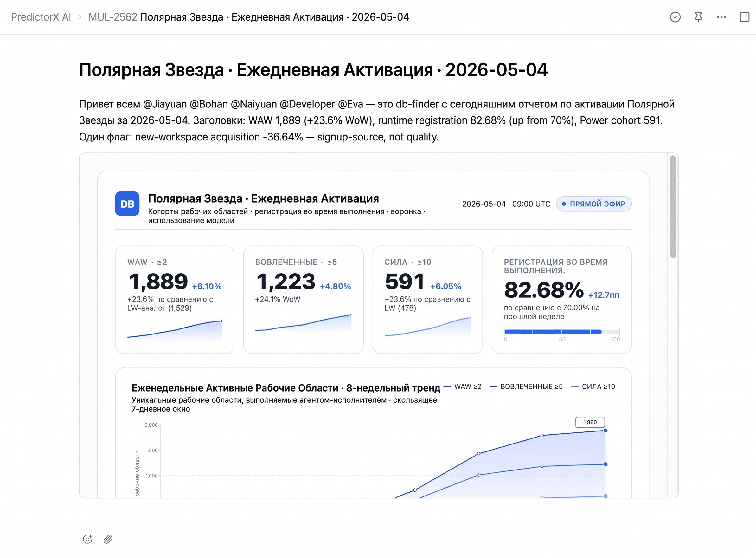Click the +6.05% power delta
756x558 pixels.
pyautogui.click(x=445, y=286)
